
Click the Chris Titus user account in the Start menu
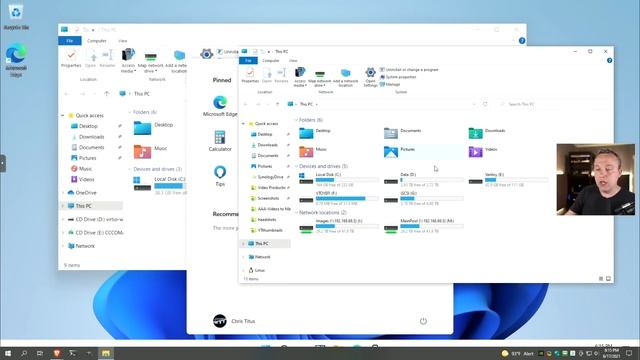tap(234, 321)
